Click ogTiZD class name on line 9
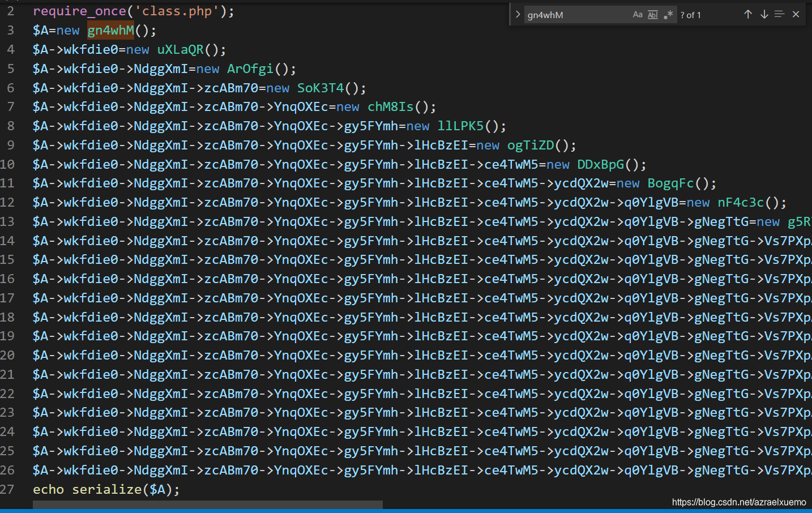 (x=531, y=146)
